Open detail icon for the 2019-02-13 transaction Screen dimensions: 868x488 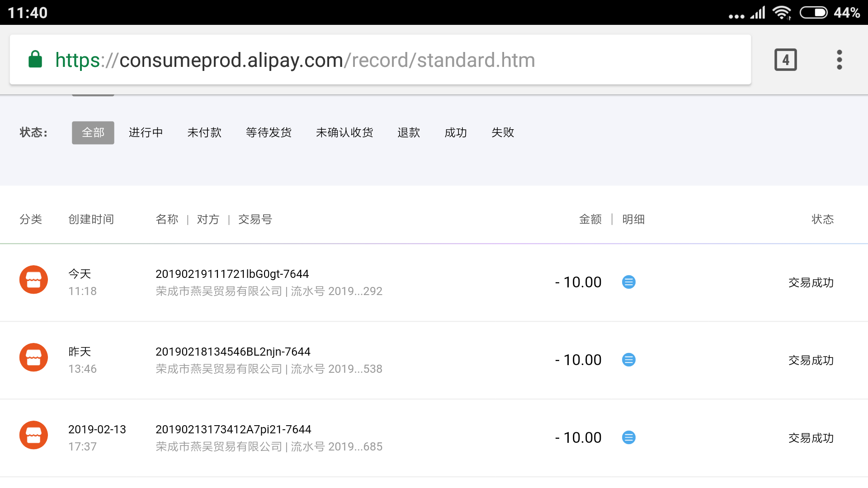tap(628, 437)
